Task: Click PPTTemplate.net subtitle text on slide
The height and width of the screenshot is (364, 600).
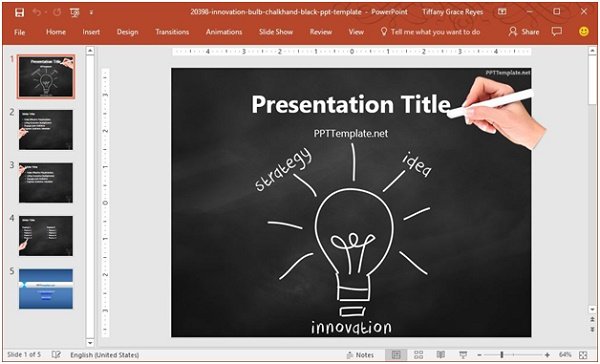Action: click(351, 134)
